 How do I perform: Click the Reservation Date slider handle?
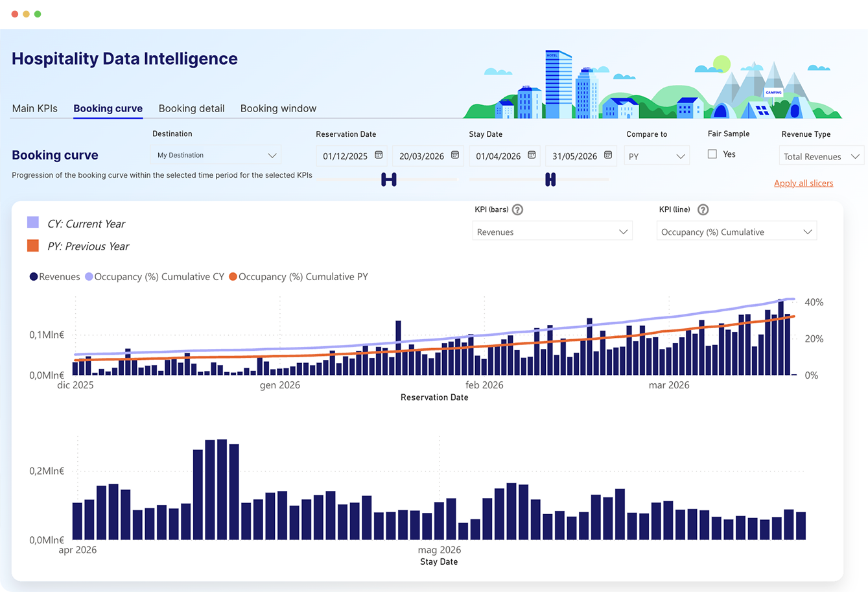(x=388, y=180)
